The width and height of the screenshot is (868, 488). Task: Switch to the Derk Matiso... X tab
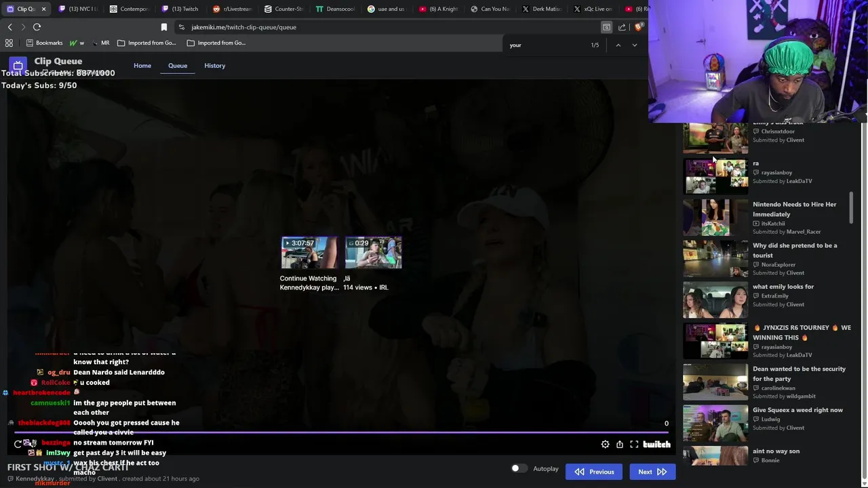point(541,9)
